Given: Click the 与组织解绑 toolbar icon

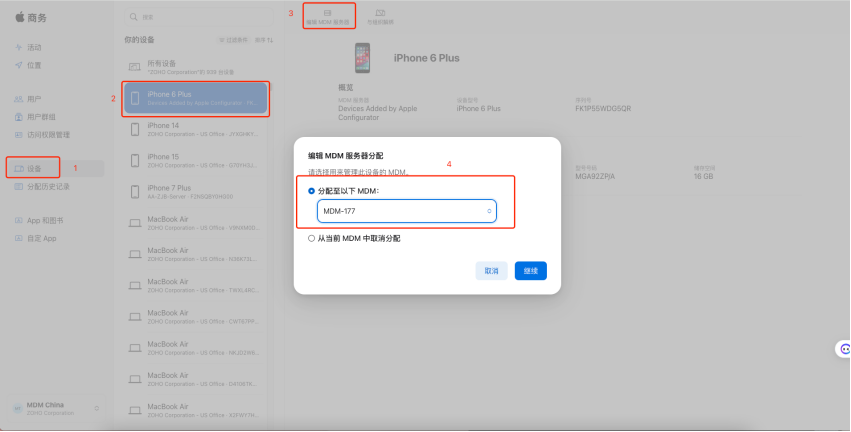Looking at the screenshot, I should [380, 16].
